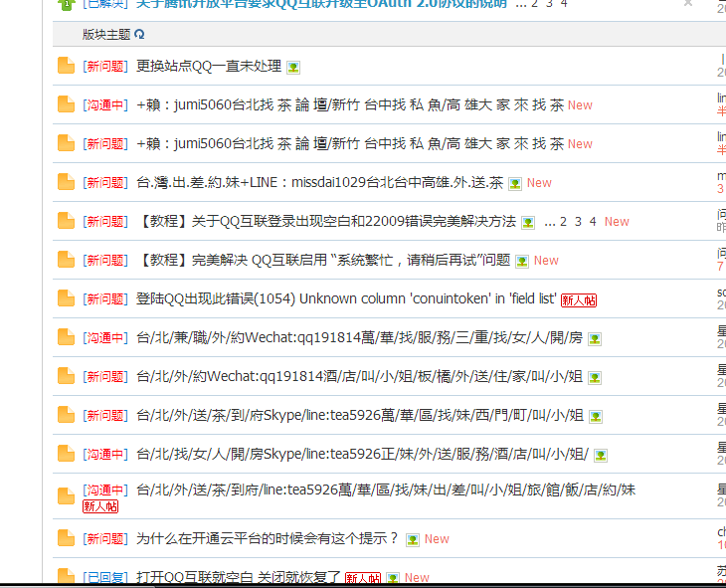Click New link on missdai1029 thread

click(x=539, y=183)
